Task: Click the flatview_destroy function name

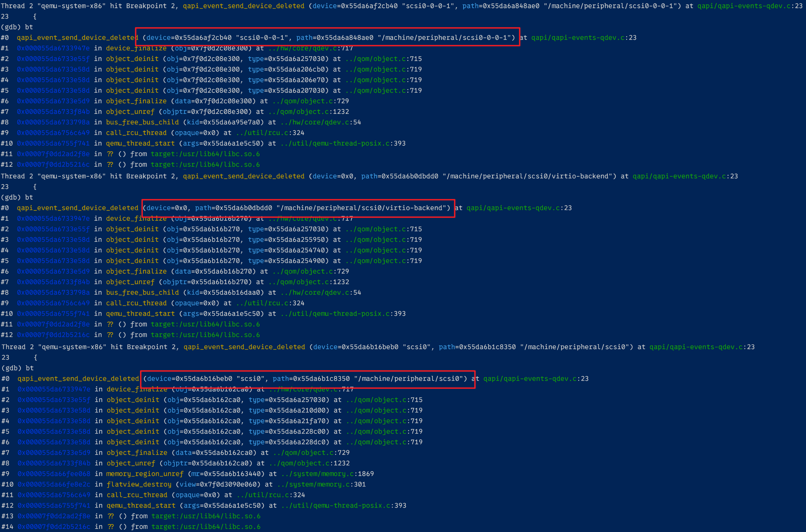Action: (x=139, y=484)
